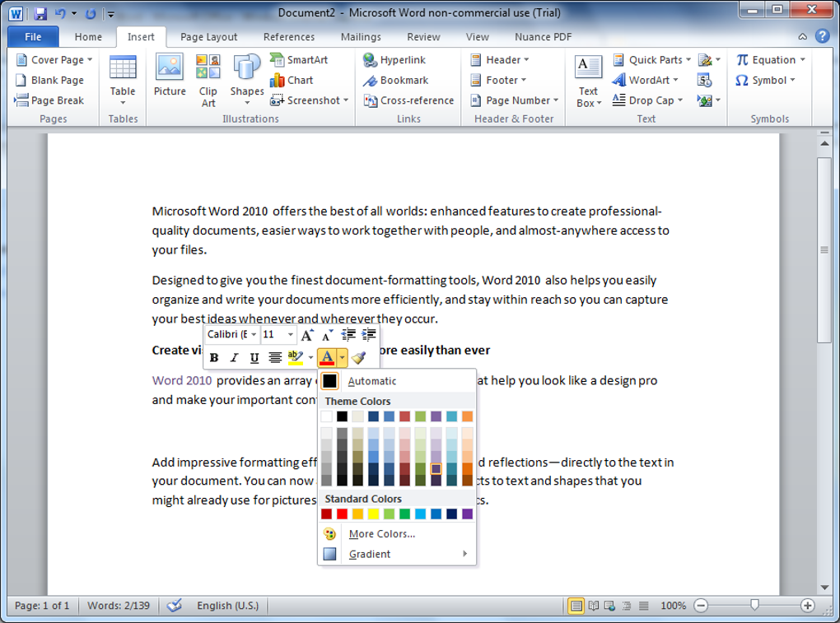Switch to Print Layout view
The height and width of the screenshot is (623, 840).
point(576,606)
